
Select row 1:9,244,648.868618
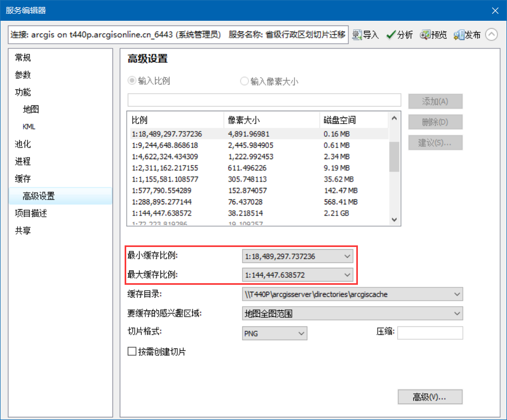pos(259,145)
